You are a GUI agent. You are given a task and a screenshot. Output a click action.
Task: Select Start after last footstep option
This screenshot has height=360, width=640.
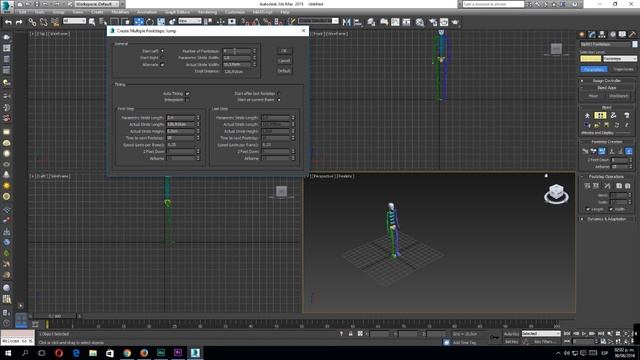(279, 93)
